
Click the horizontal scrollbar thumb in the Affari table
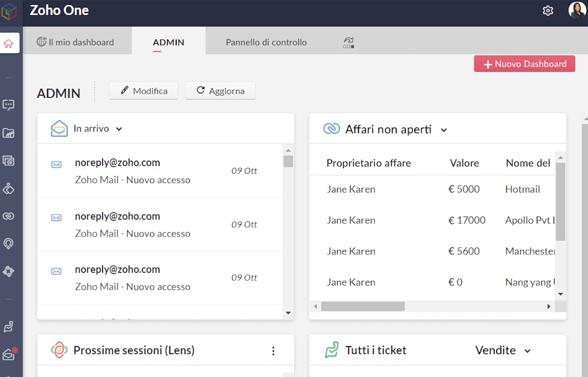(x=363, y=306)
